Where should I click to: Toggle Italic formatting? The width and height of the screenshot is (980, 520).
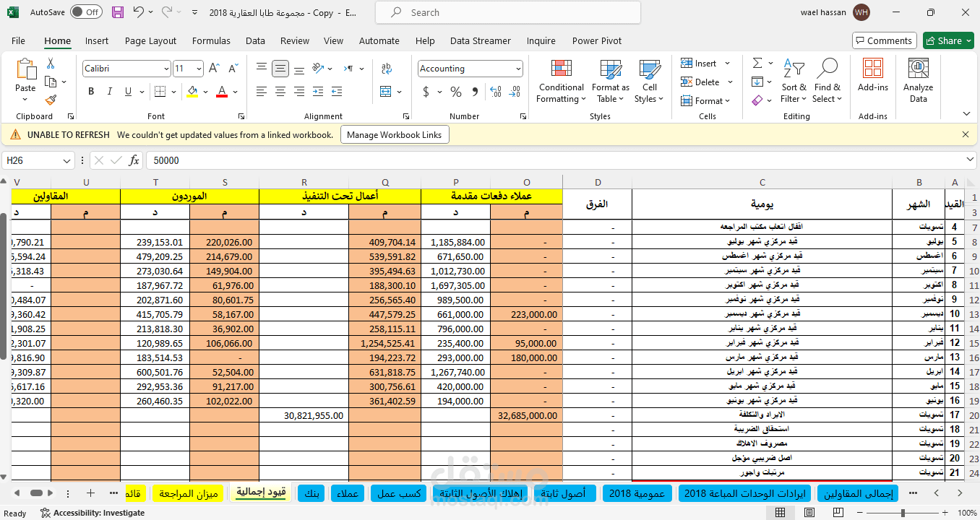pos(110,92)
